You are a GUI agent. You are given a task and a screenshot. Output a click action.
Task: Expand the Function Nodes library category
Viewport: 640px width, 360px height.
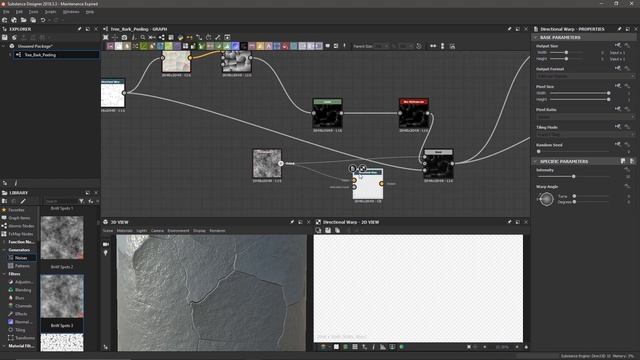pos(4,242)
